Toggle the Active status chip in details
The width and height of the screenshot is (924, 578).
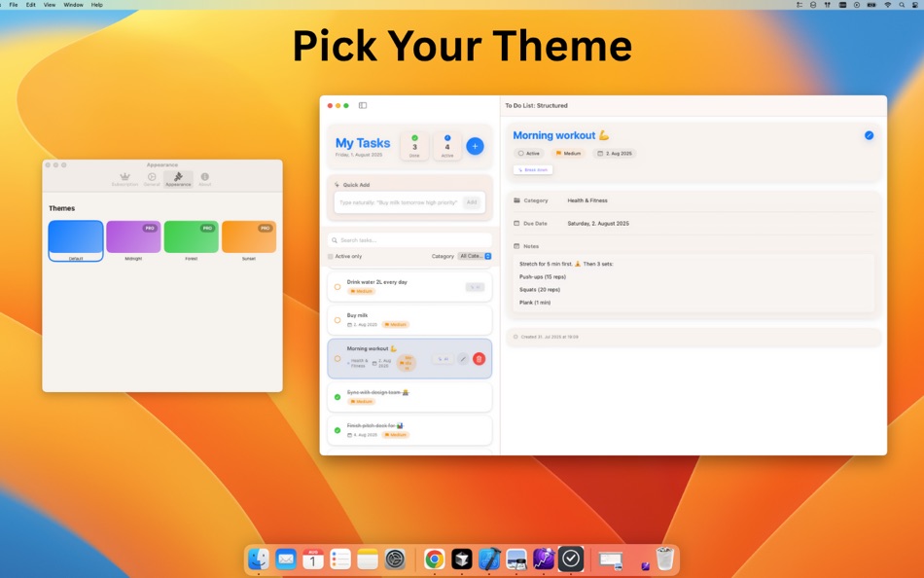tap(528, 154)
